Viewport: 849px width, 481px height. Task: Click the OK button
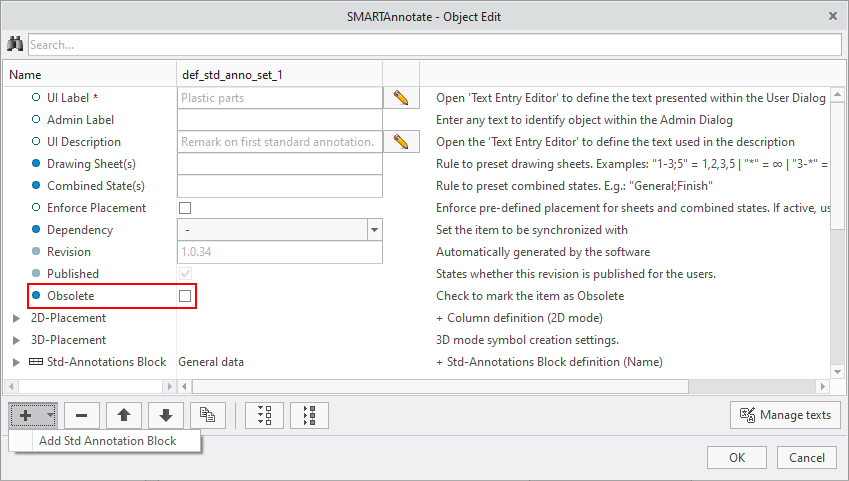(x=736, y=458)
